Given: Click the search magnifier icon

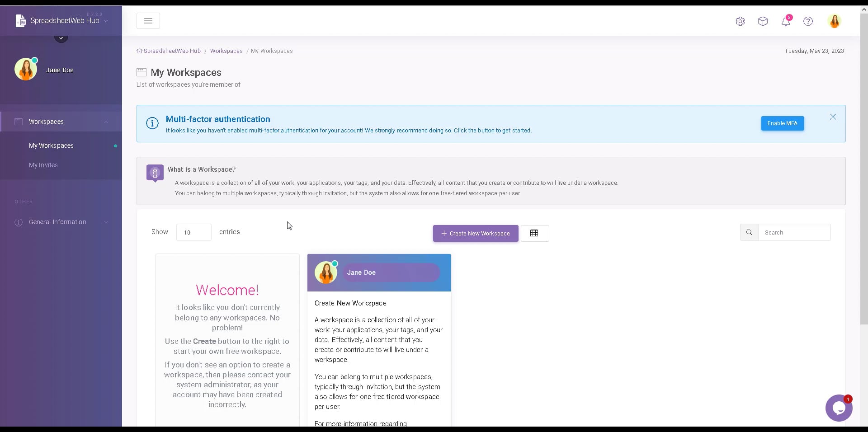Looking at the screenshot, I should pos(749,232).
